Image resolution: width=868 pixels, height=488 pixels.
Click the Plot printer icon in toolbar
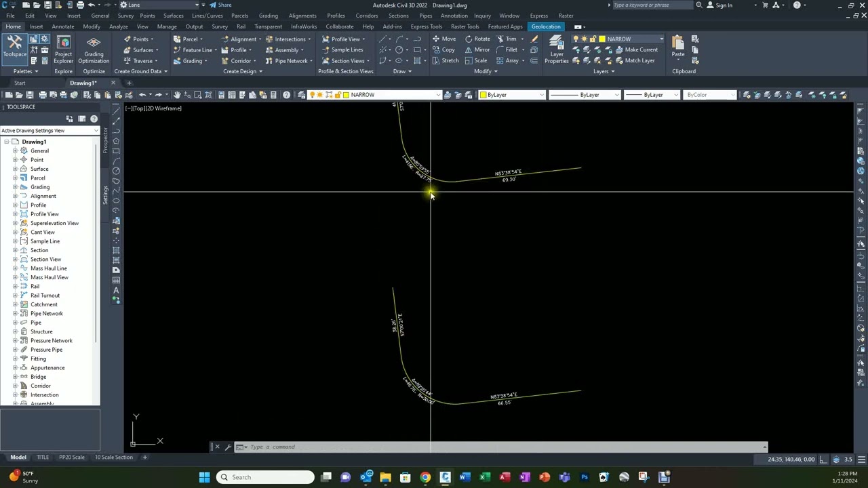click(43, 95)
